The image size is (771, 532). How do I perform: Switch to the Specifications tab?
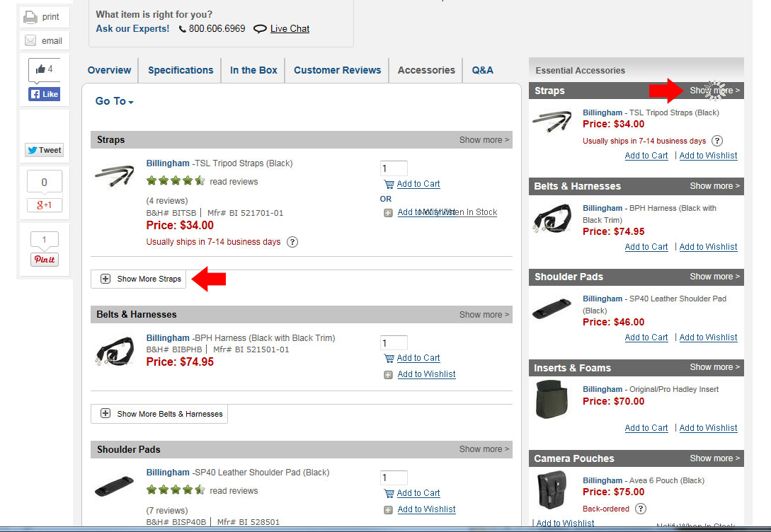click(x=181, y=70)
